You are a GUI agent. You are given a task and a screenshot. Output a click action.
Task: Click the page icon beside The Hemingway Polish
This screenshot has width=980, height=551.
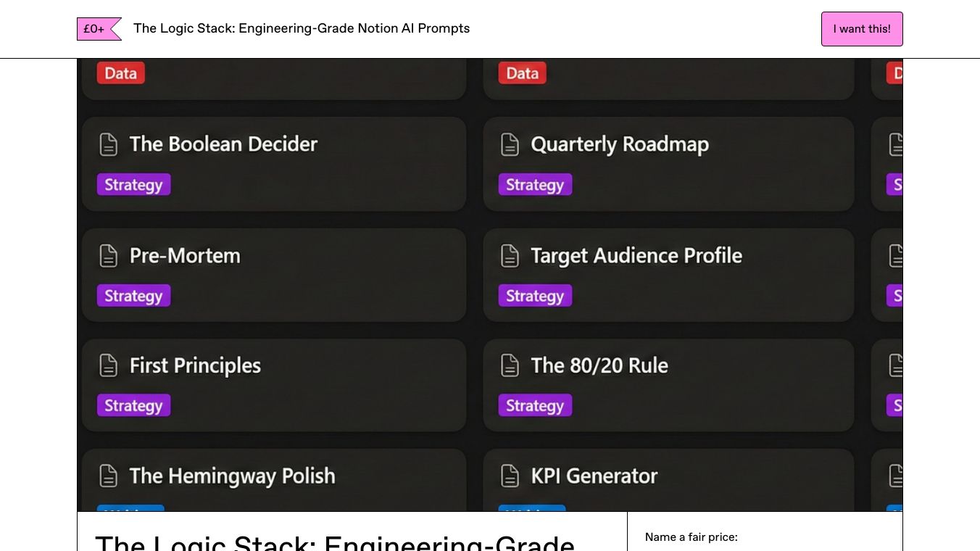[108, 476]
